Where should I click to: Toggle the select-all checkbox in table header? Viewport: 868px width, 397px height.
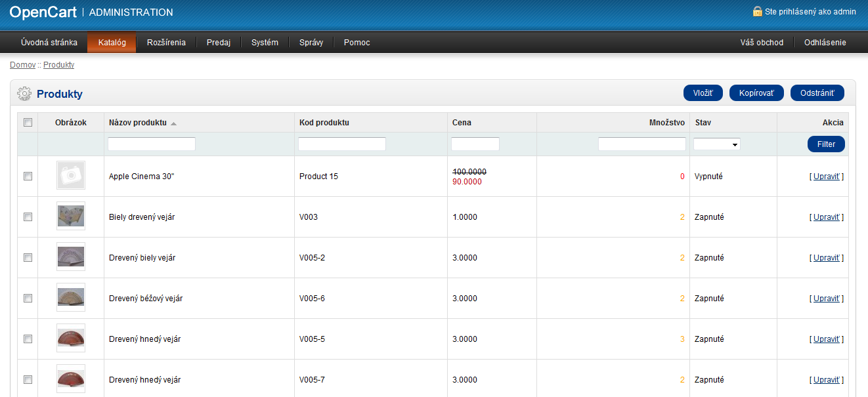(x=28, y=123)
